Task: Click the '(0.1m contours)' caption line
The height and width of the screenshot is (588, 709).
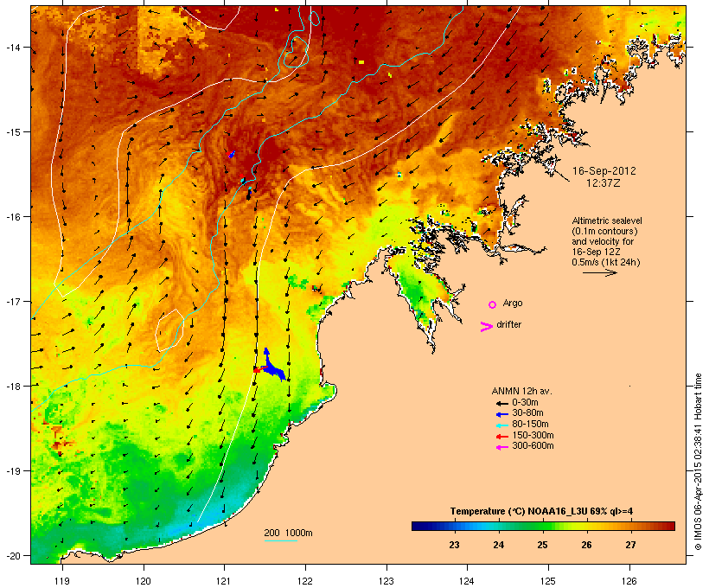Action: [x=604, y=231]
